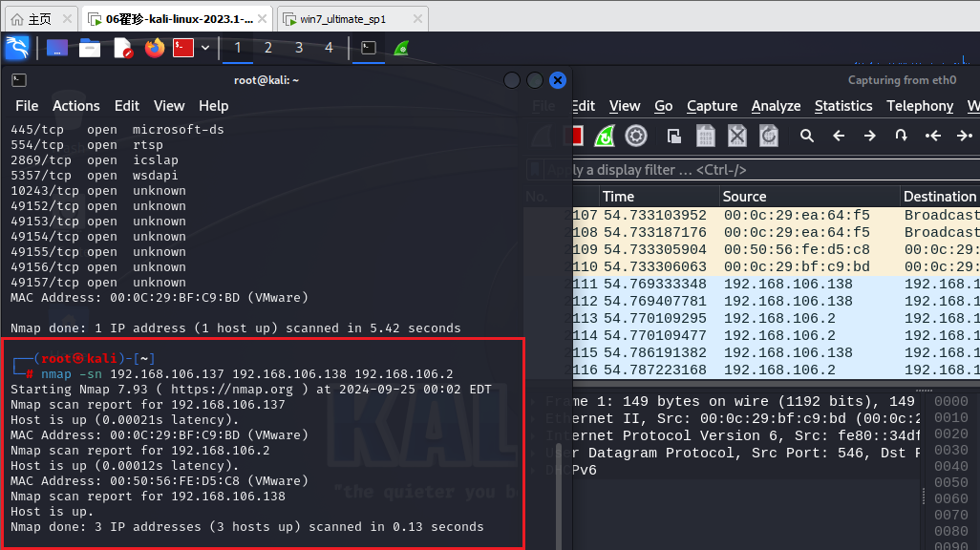980x550 pixels.
Task: Close the win7_ultimate_sp1 tab
Action: [x=417, y=19]
